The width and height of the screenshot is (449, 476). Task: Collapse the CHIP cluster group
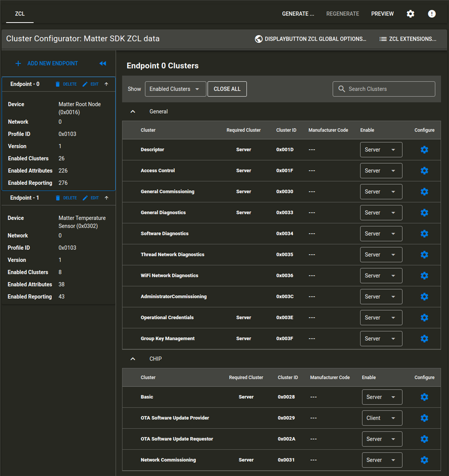click(133, 359)
